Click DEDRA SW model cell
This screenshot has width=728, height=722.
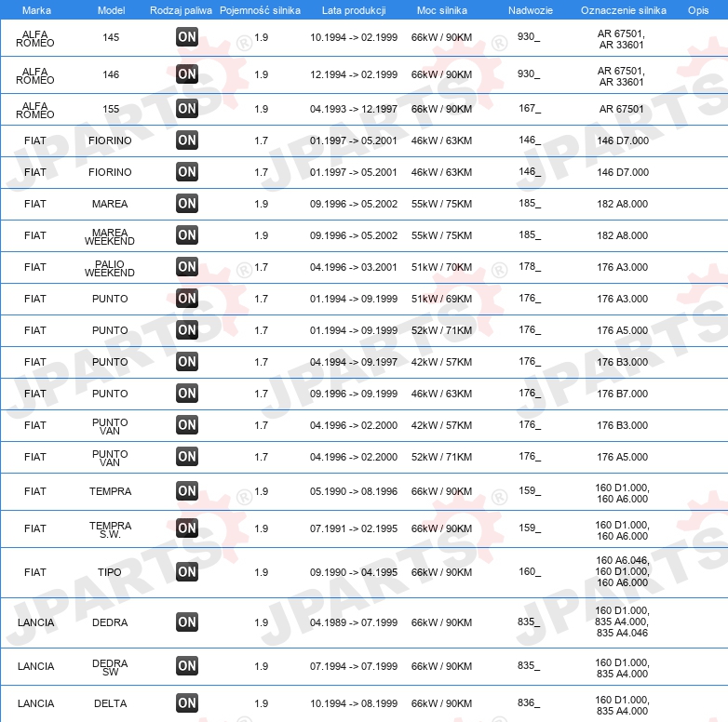tap(110, 667)
